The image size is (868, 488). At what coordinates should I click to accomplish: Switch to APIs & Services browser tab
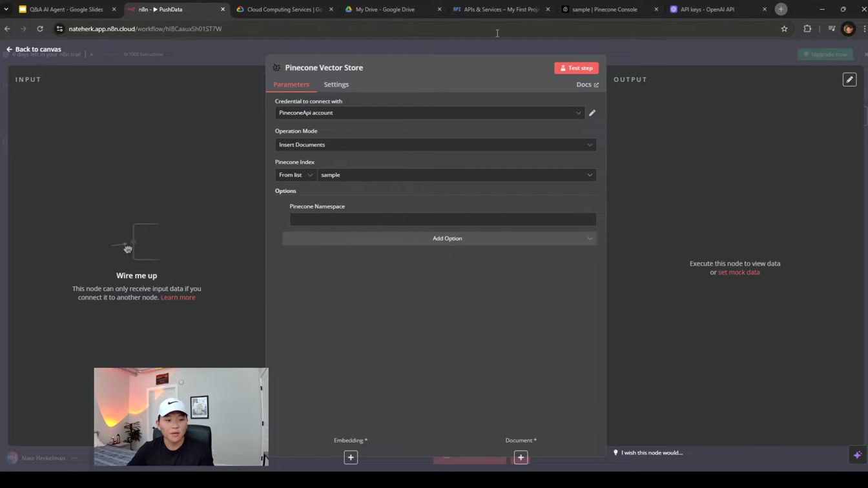pos(501,10)
